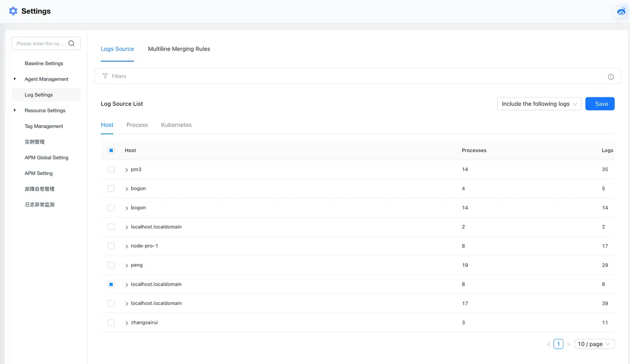The image size is (630, 364).
Task: Click the Filters input field
Action: 350,76
